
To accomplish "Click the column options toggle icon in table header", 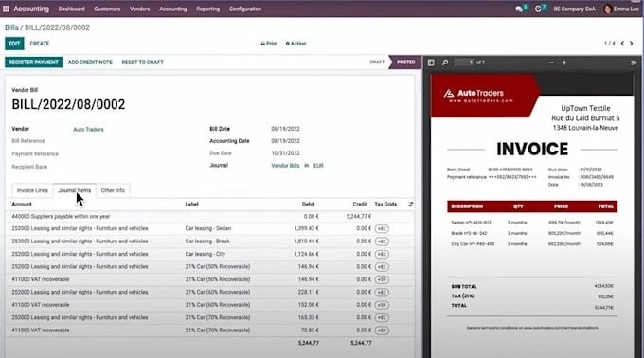I will coord(411,204).
